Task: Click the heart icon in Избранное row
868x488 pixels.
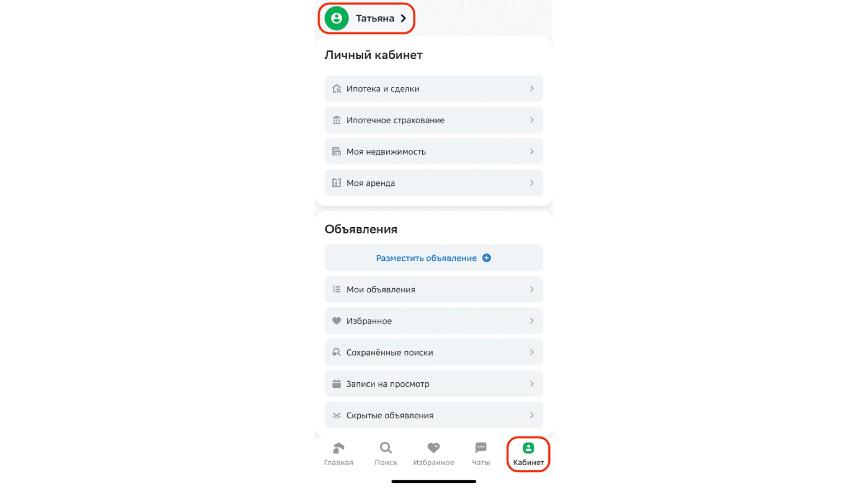Action: click(x=337, y=321)
